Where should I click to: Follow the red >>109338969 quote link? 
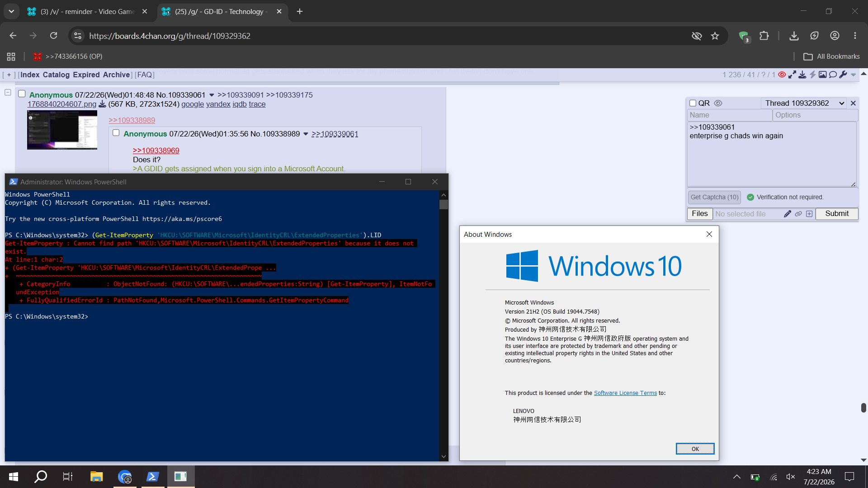coord(156,151)
